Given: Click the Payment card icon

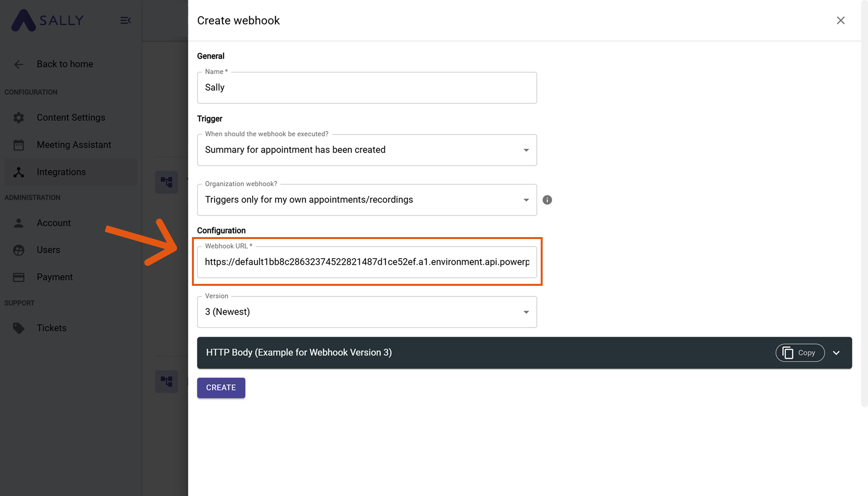Looking at the screenshot, I should pos(18,277).
